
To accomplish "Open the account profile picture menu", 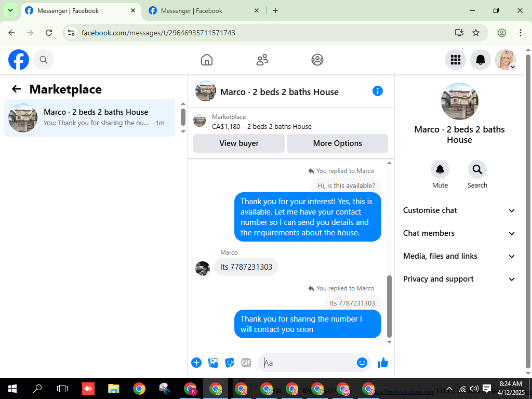I will pyautogui.click(x=505, y=60).
